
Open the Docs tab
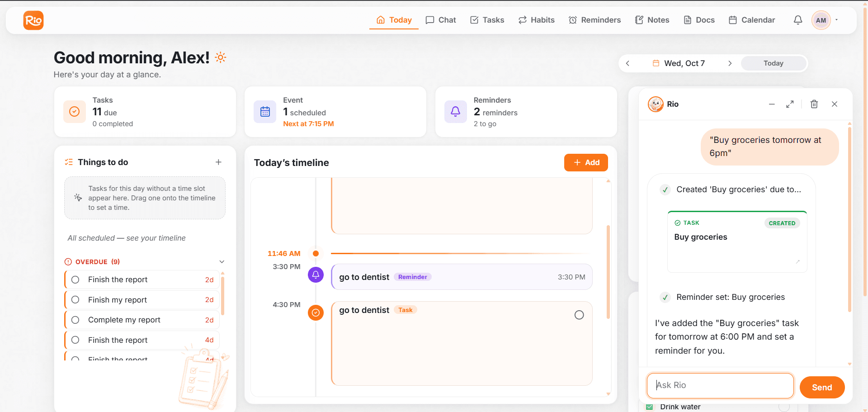click(x=699, y=20)
